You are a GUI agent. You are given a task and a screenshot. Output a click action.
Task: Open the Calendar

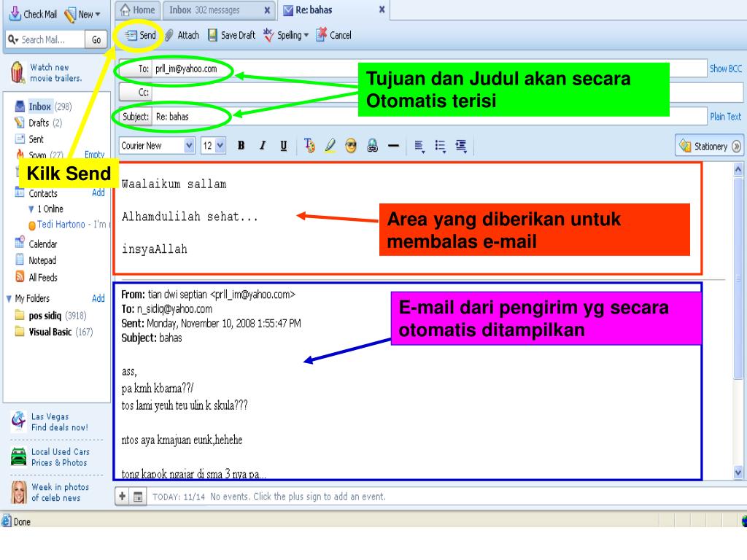pyautogui.click(x=36, y=244)
